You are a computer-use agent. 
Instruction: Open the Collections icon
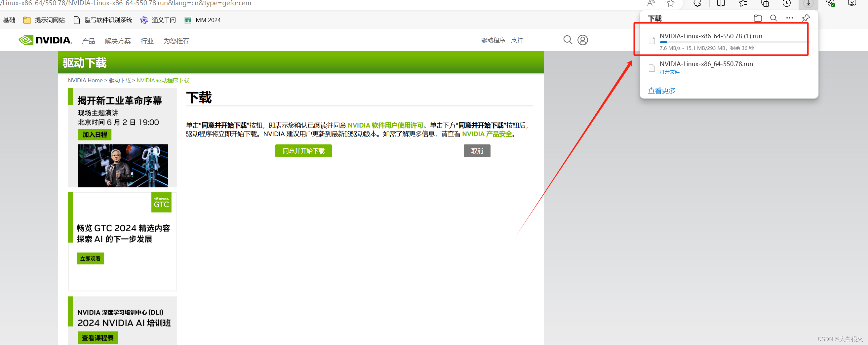click(765, 3)
